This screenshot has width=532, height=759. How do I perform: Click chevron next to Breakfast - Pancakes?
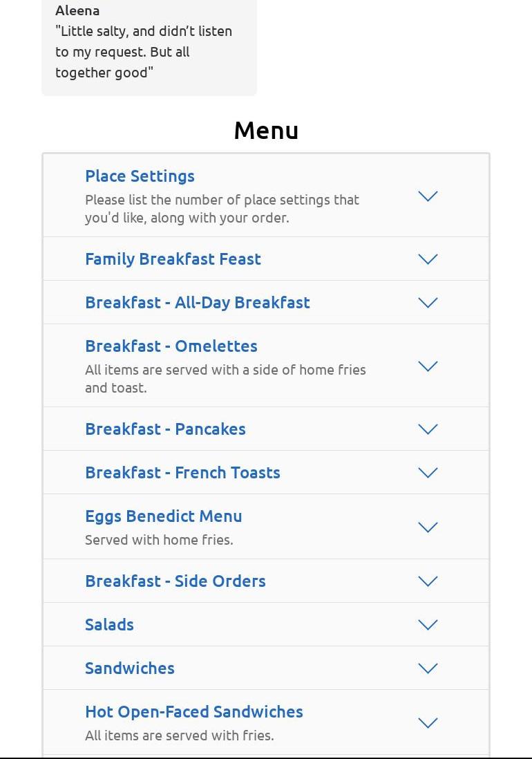(428, 429)
